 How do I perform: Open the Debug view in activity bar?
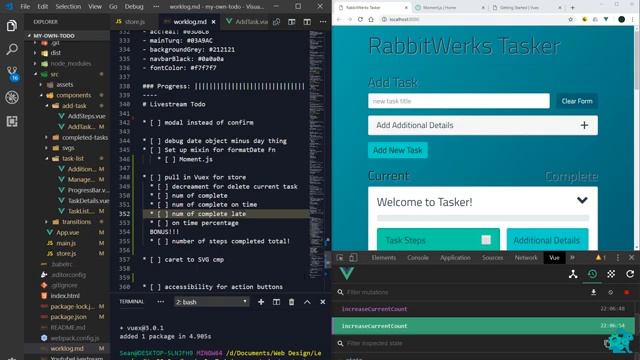click(x=12, y=97)
